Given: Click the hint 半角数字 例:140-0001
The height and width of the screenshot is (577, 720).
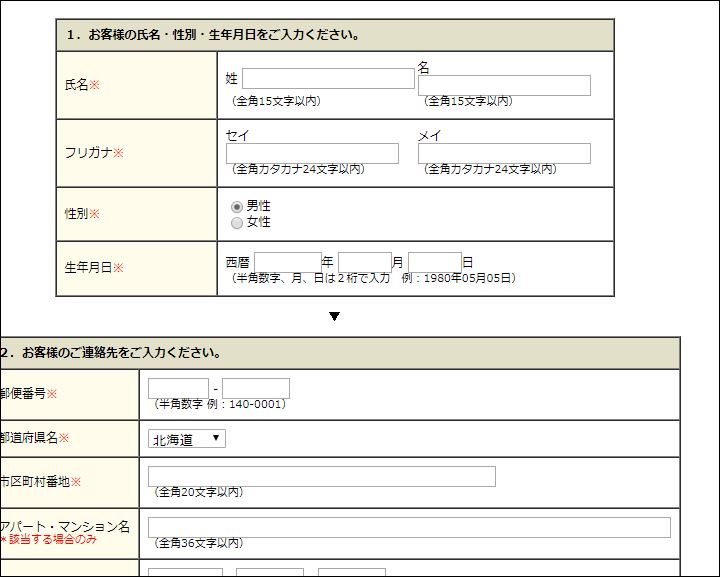Looking at the screenshot, I should 220,404.
